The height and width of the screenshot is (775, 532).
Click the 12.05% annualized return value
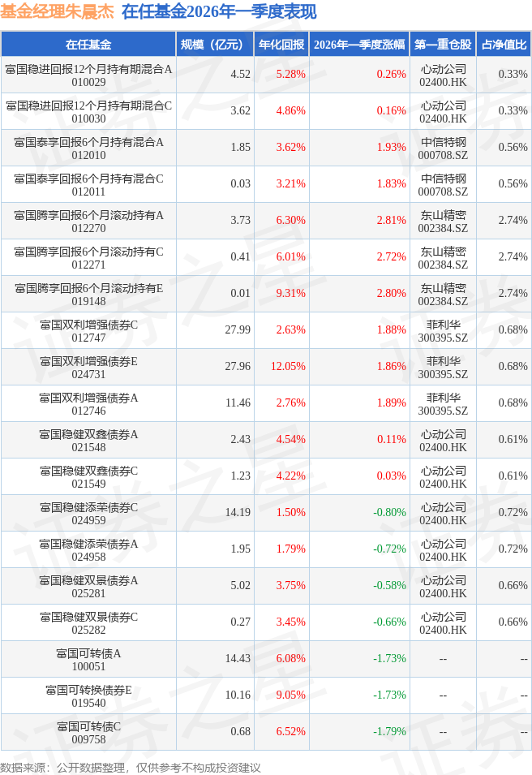(288, 367)
